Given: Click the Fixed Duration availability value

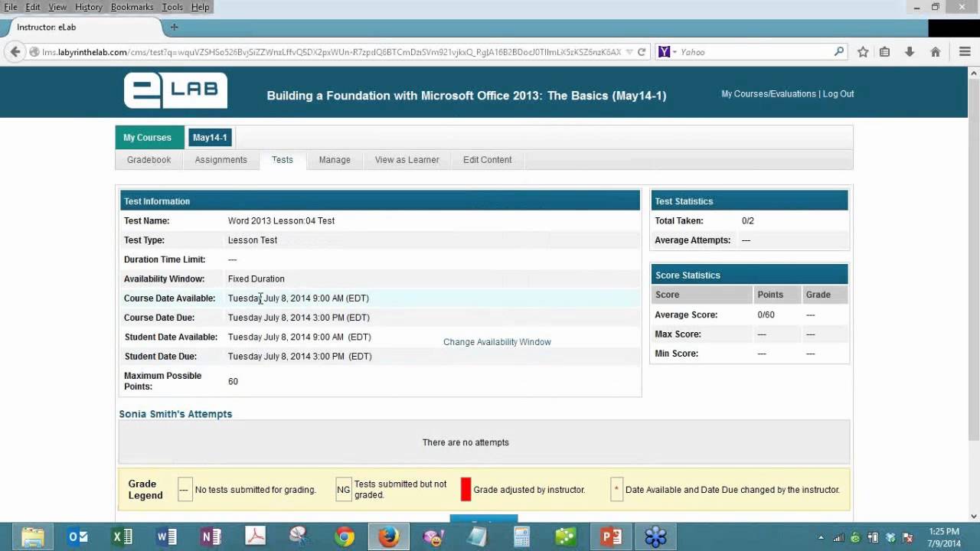Looking at the screenshot, I should click(x=256, y=279).
